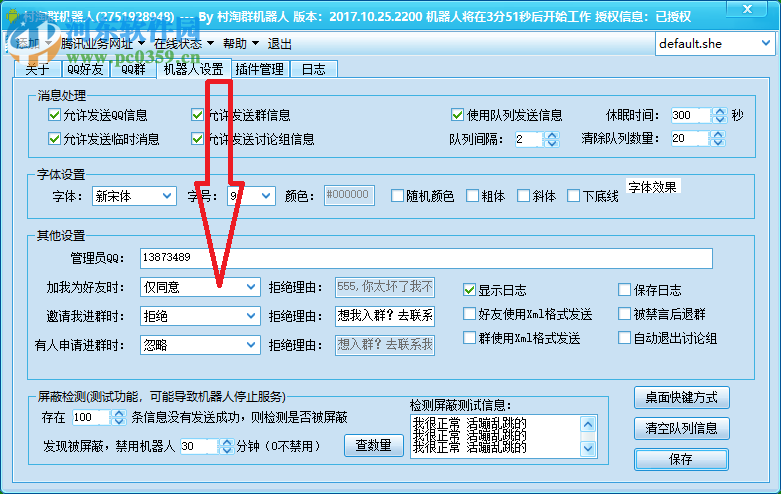
Task: Click inside 检测屏蔽测试信息 text box
Action: 496,436
